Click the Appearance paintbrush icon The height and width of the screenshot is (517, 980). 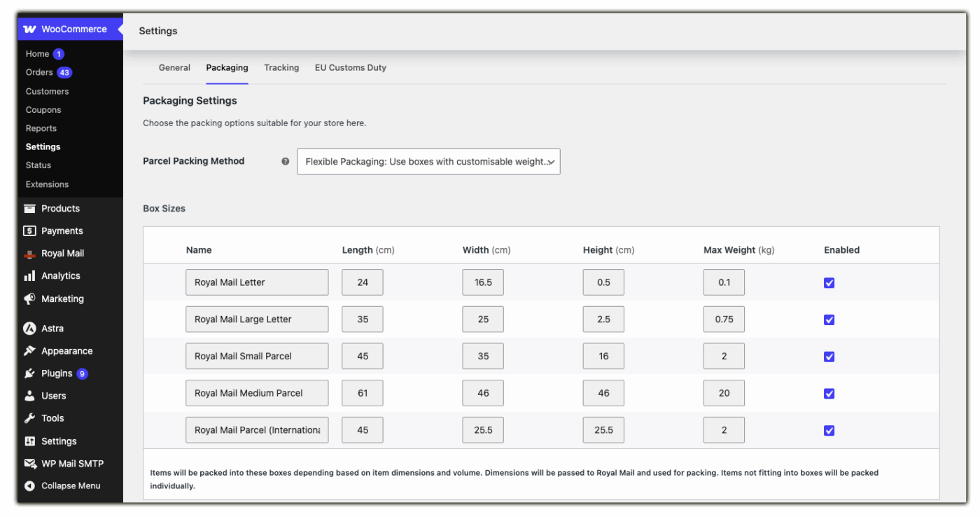[29, 351]
